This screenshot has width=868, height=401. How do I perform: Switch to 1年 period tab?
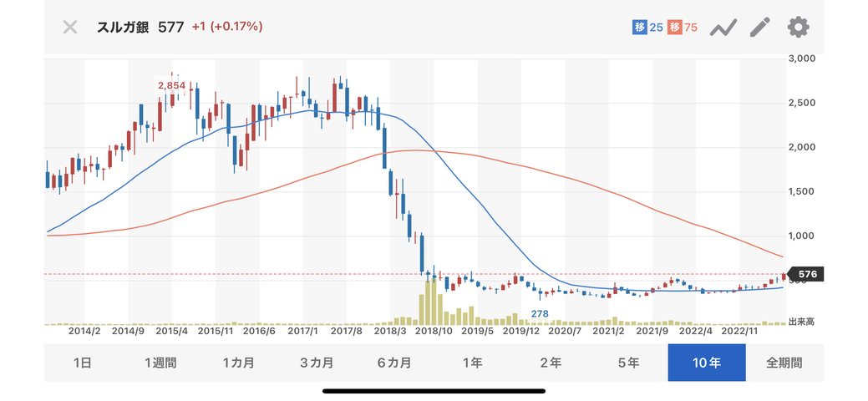tap(473, 363)
